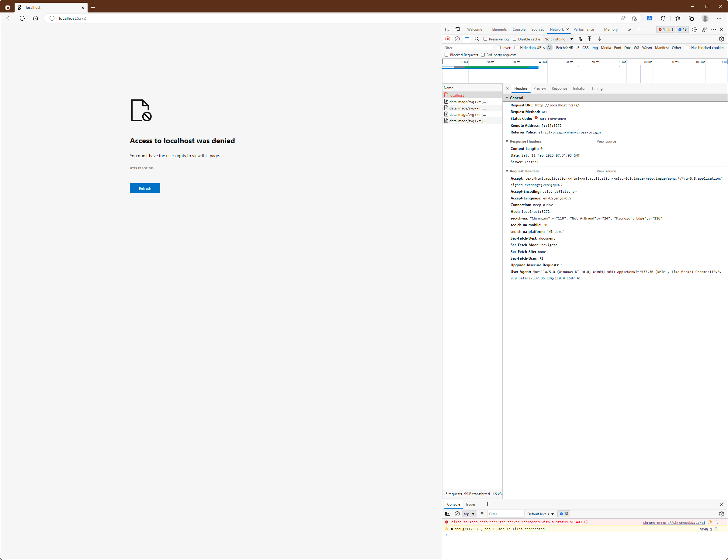Tick the Hide data URLs checkbox
This screenshot has height=560, width=728.
pos(516,48)
